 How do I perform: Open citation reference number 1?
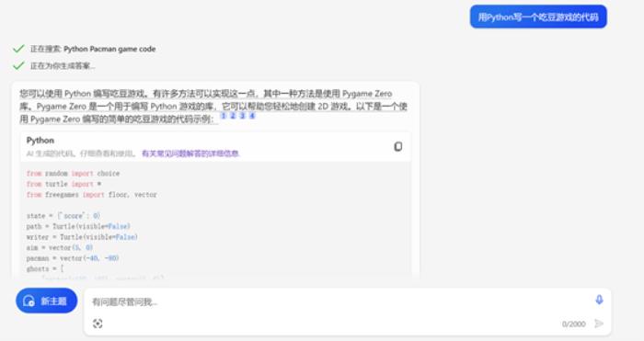pyautogui.click(x=224, y=116)
